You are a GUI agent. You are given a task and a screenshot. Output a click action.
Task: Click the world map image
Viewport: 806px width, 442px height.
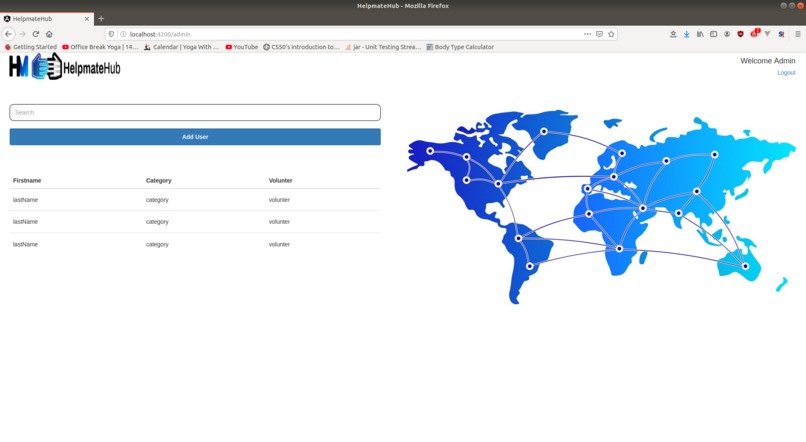tap(601, 207)
